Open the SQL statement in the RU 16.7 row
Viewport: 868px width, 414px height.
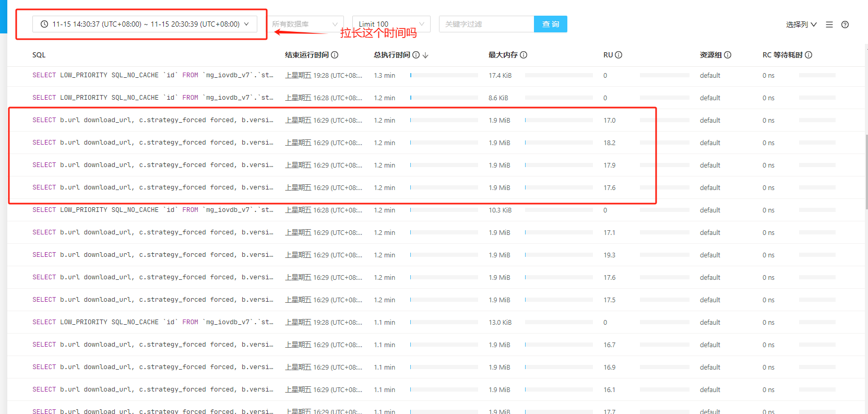pos(153,345)
